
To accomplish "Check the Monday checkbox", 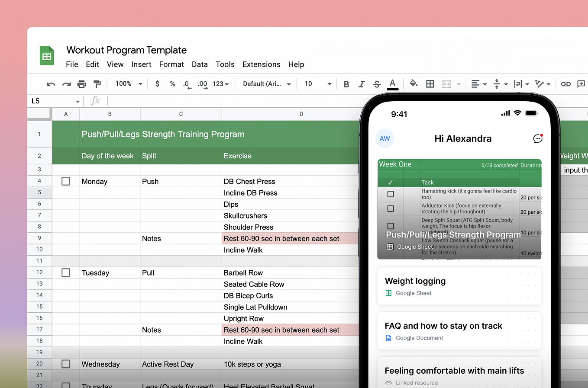I will (x=66, y=181).
